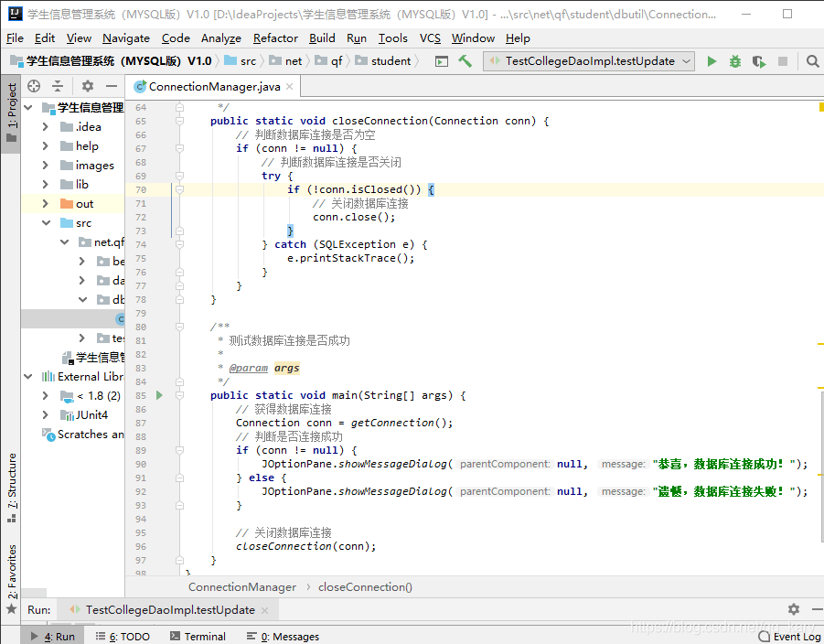
Task: Open the 0: Messages tool window
Action: [284, 637]
